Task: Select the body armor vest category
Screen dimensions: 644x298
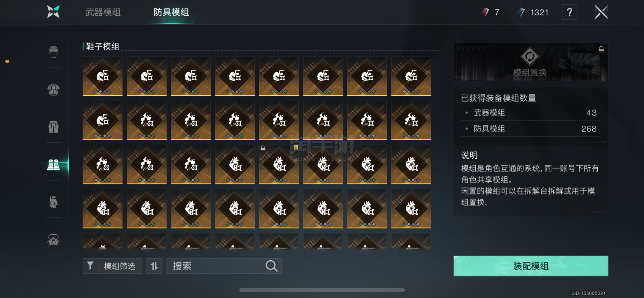Action: [53, 89]
